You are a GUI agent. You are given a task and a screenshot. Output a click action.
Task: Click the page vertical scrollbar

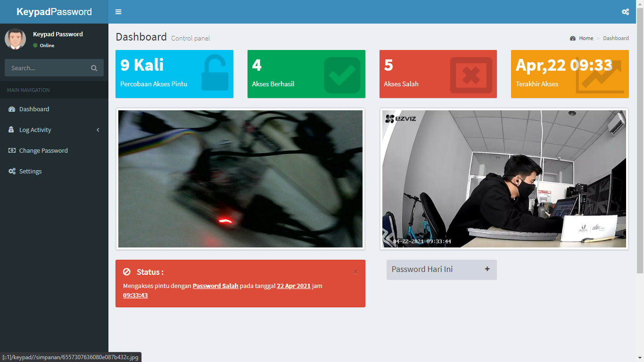coord(640,141)
